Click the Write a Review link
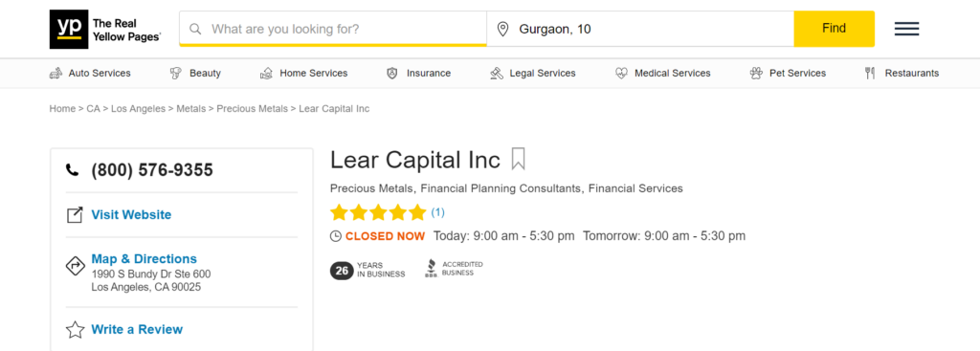Viewport: 980px width, 351px height. click(x=137, y=329)
